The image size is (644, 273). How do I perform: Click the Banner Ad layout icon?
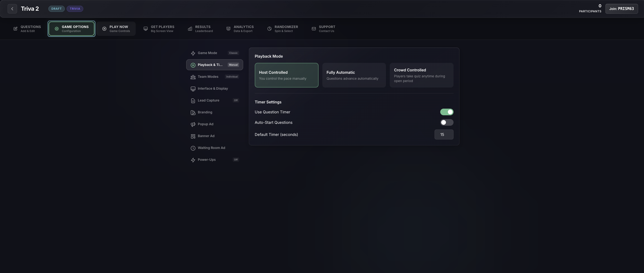193,136
